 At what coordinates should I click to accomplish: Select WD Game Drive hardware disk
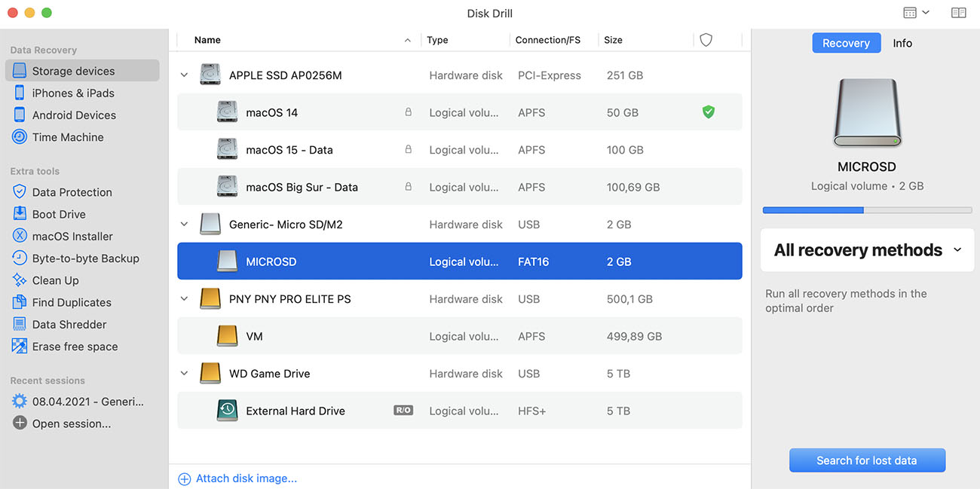460,374
